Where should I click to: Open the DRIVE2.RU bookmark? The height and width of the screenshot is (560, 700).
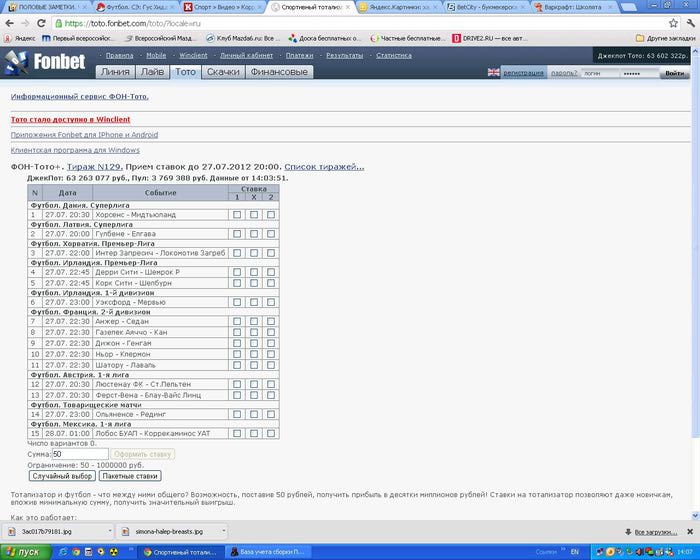[x=490, y=38]
